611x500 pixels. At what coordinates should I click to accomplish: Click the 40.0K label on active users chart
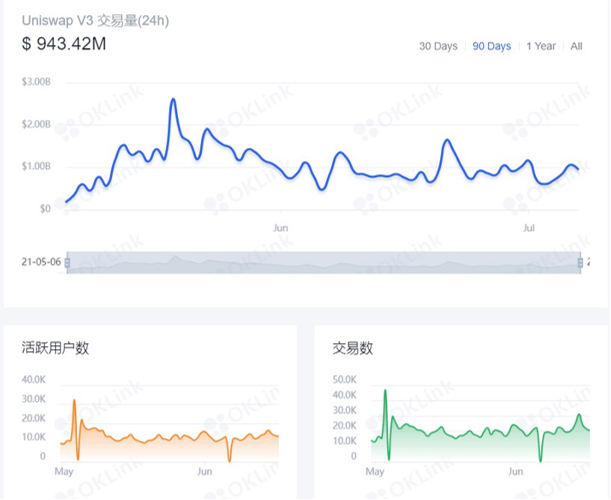pos(34,380)
